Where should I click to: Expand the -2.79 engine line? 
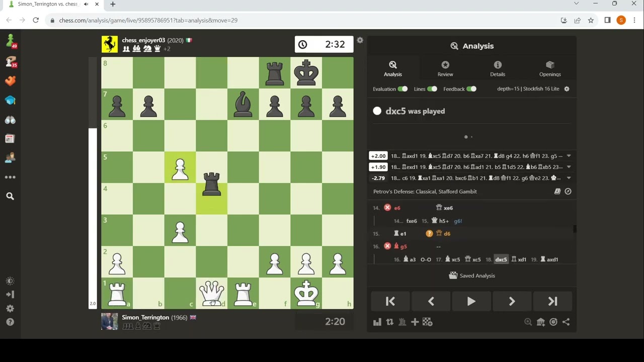click(x=569, y=178)
